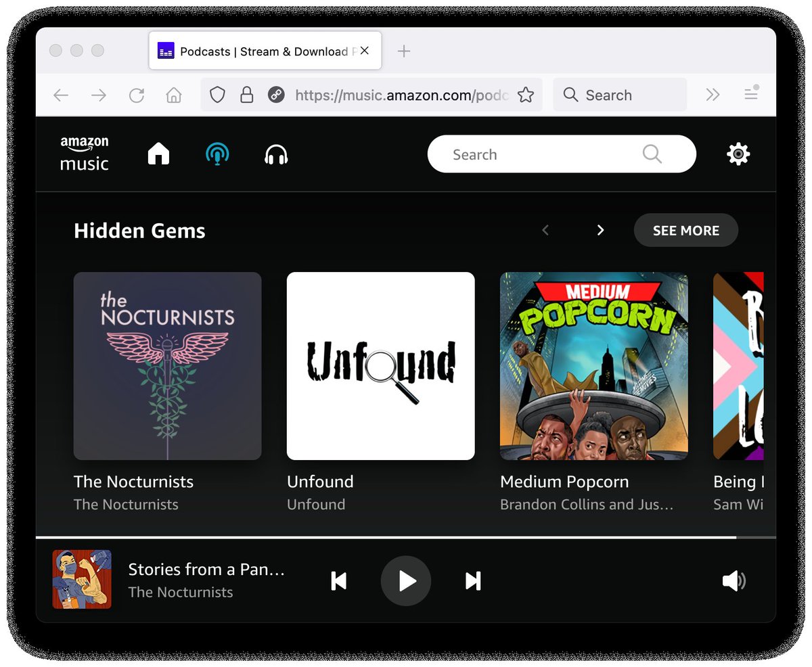Click the volume speaker icon
This screenshot has width=812, height=667.
point(734,581)
